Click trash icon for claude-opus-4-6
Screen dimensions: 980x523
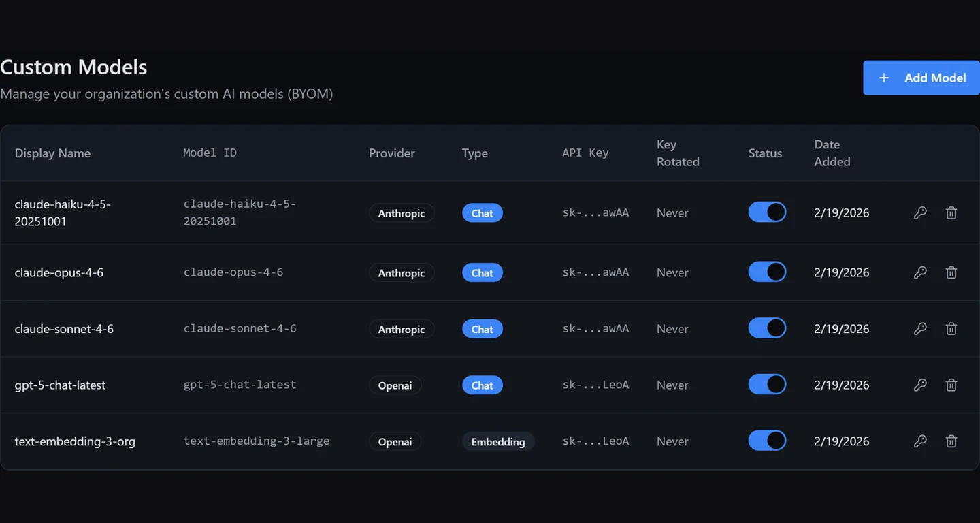pos(951,272)
